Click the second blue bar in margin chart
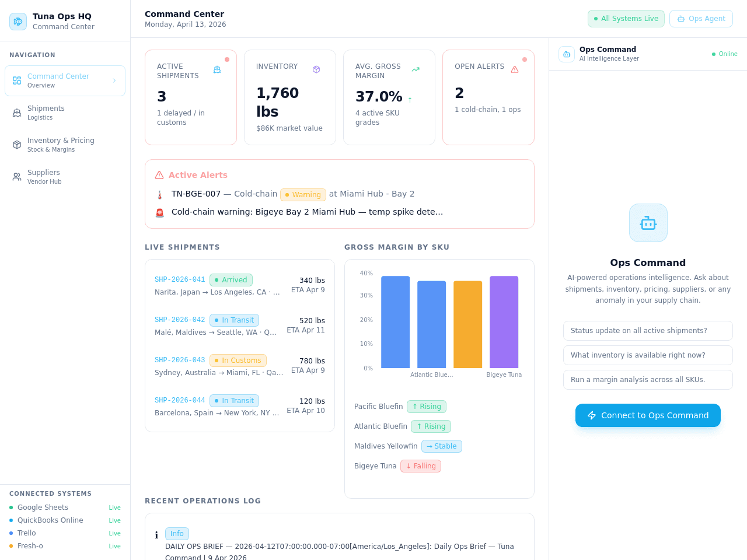Screen dimensions: 747x560 (x=432, y=324)
